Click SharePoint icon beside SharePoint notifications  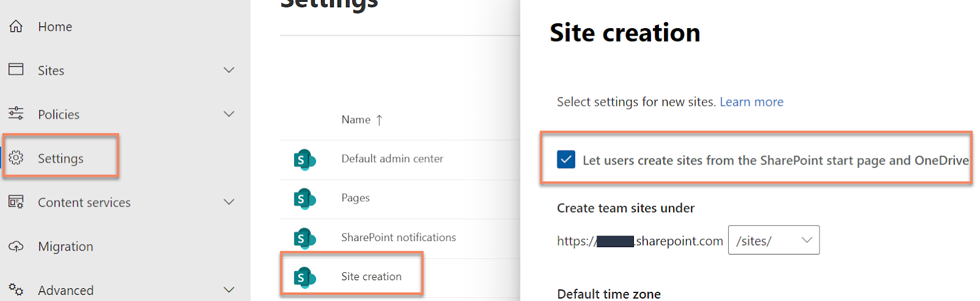(x=304, y=238)
